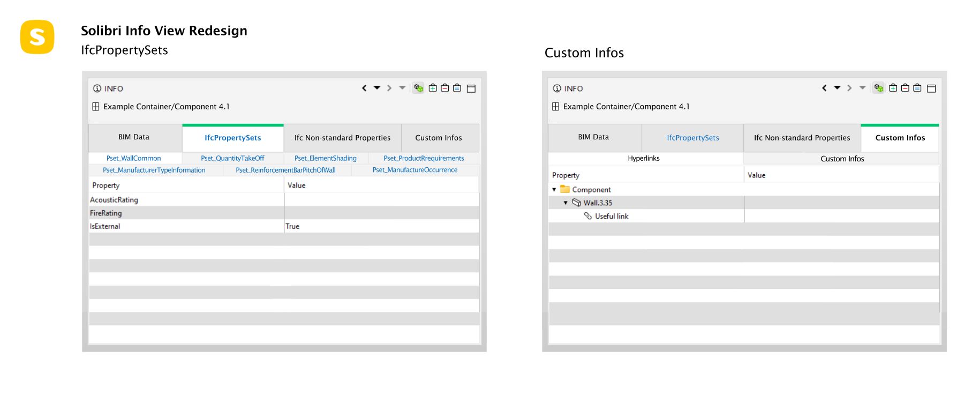
Task: Open forward history dropdown in IfcPropertySets panel
Action: point(402,87)
